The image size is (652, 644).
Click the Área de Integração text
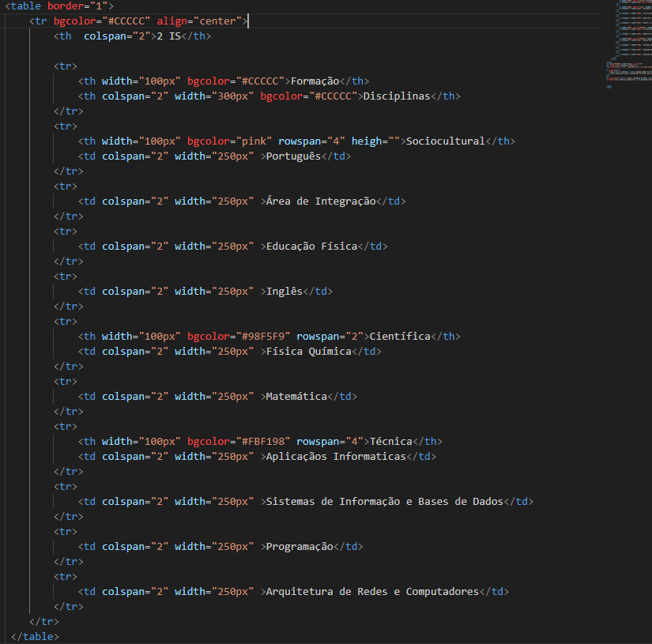click(320, 201)
